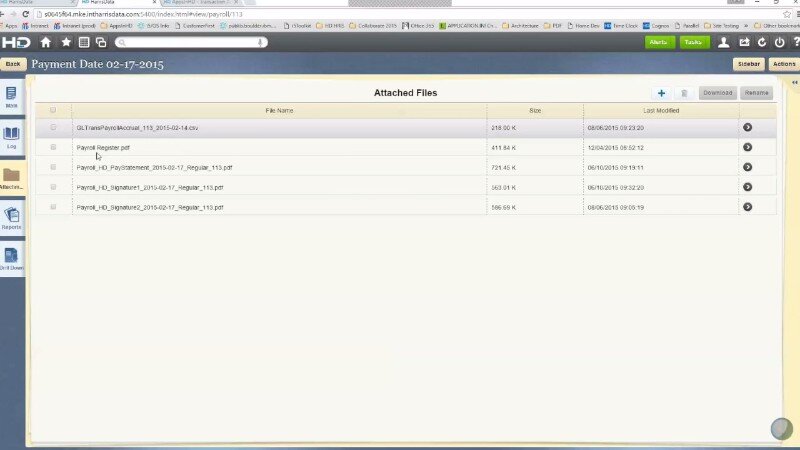Click the add attachment plus icon
The height and width of the screenshot is (450, 800).
tap(661, 93)
